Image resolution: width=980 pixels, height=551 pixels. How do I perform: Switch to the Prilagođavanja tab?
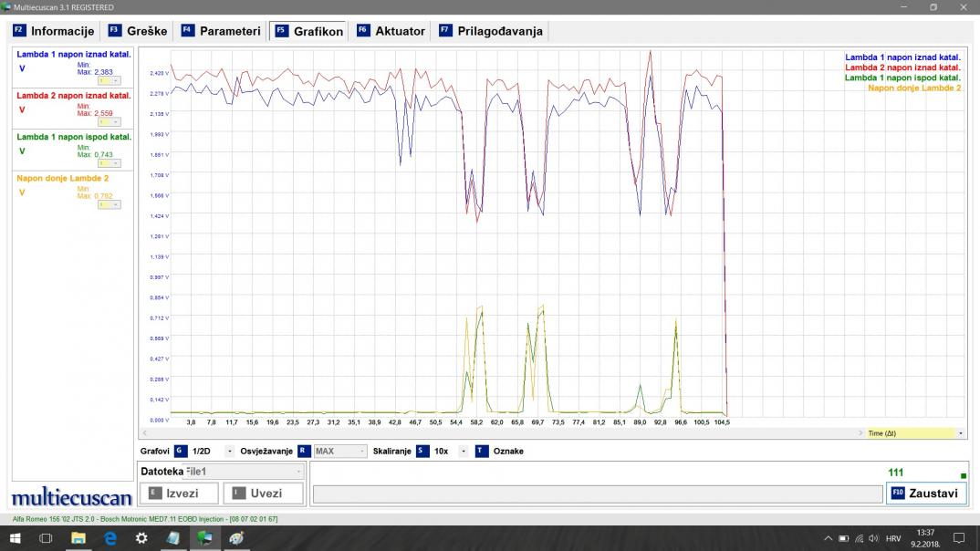point(491,31)
